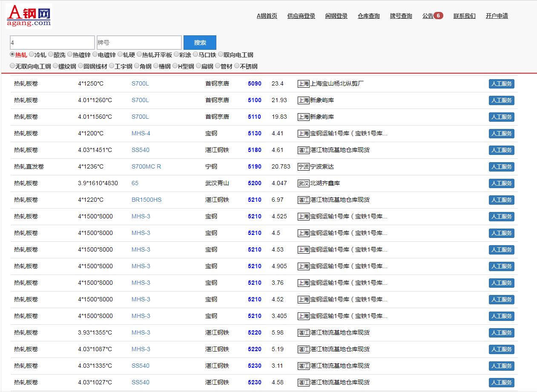Viewport: 537px width, 392px height.
Task: Open 牌号查询 grade lookup
Action: pyautogui.click(x=401, y=16)
